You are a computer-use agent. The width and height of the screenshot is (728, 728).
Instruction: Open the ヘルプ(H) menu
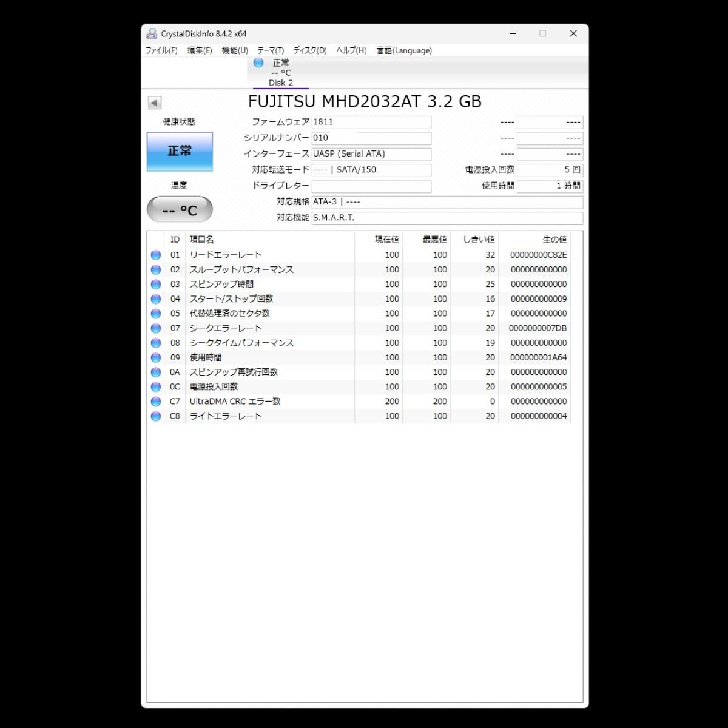tap(351, 50)
